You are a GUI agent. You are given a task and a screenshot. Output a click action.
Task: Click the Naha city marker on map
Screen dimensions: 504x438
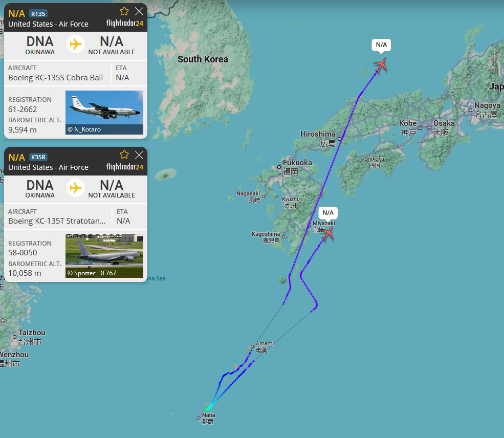(x=199, y=418)
